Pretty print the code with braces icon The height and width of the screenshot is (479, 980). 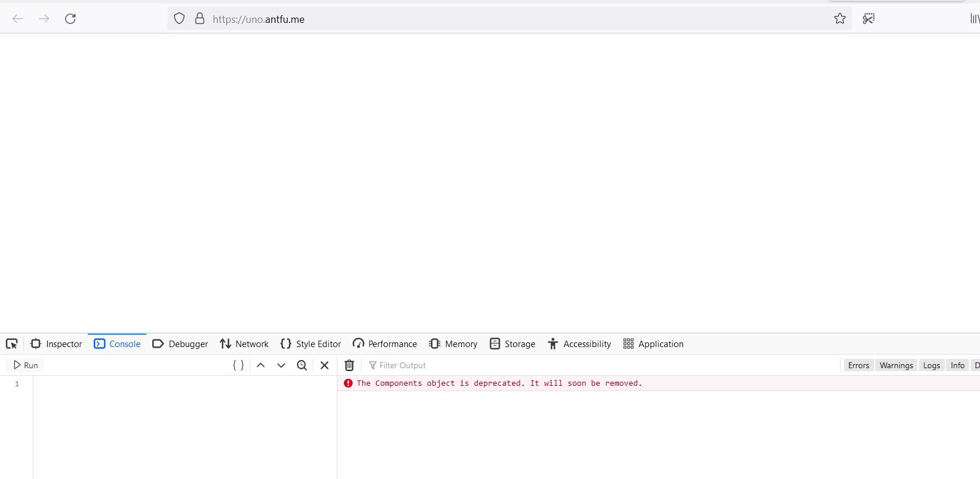tap(238, 365)
